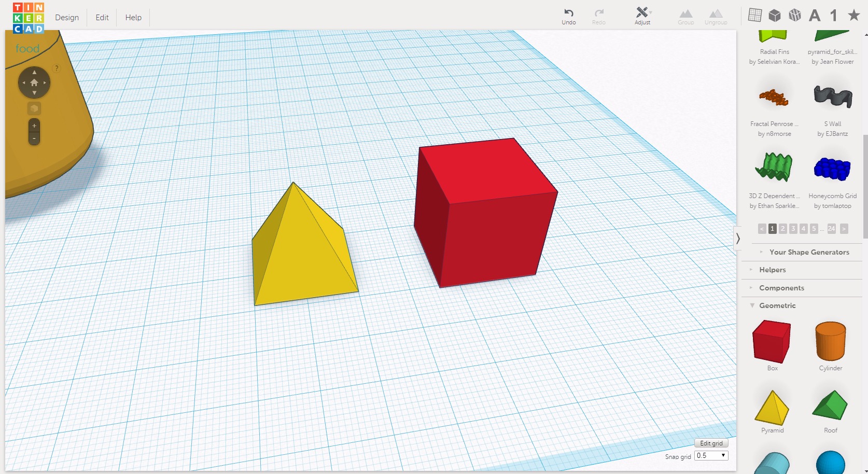Click the project name food

pyautogui.click(x=27, y=49)
